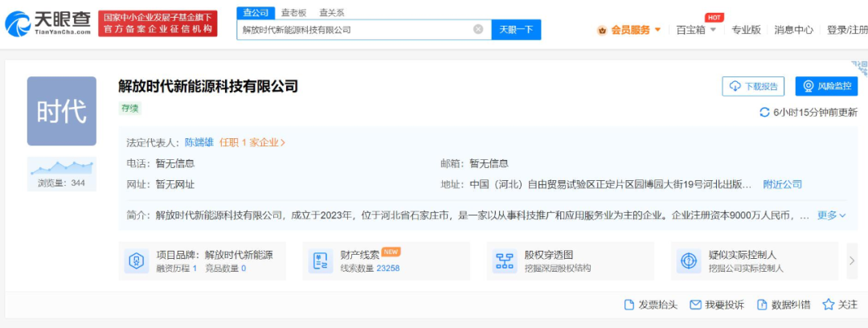Screen dimensions: 868x328
Task: Open the 疑似实际控制人 card
Action: click(754, 261)
